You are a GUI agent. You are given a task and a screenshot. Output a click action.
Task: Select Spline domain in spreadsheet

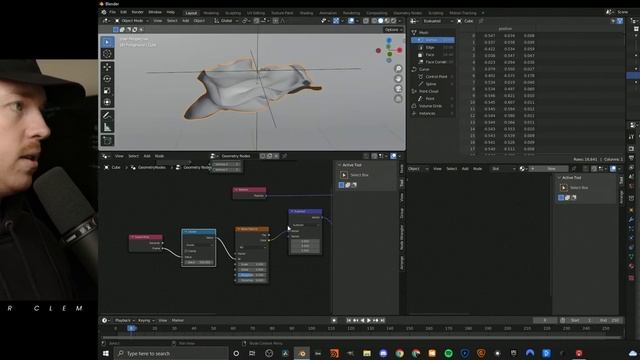tap(433, 84)
